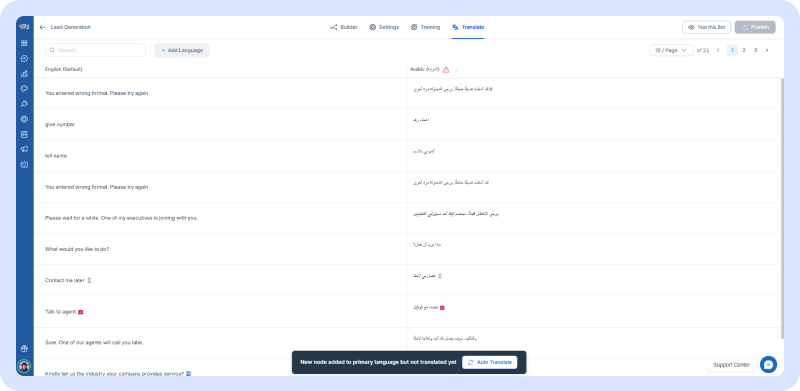
Task: Focus the Search input field
Action: pos(95,50)
